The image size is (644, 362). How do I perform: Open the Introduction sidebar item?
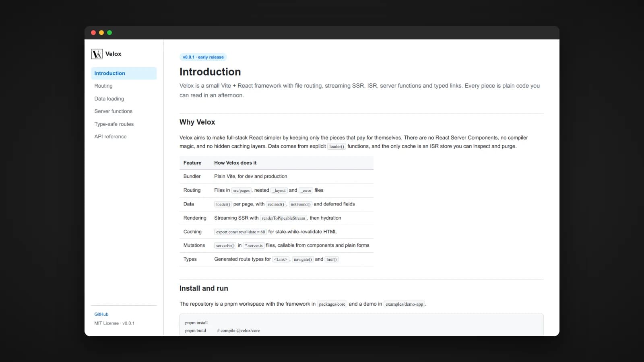pyautogui.click(x=124, y=73)
